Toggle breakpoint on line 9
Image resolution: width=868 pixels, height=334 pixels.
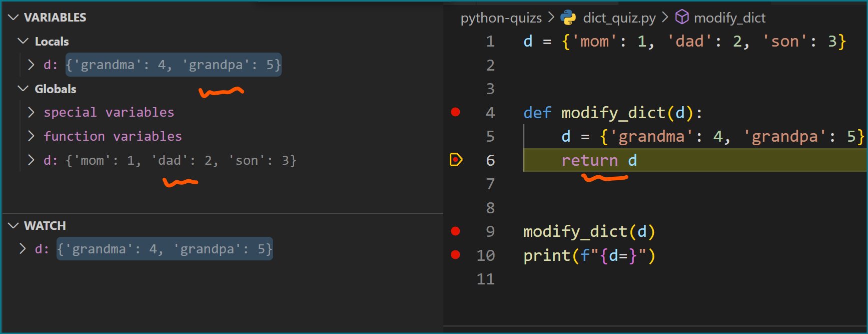pos(455,231)
